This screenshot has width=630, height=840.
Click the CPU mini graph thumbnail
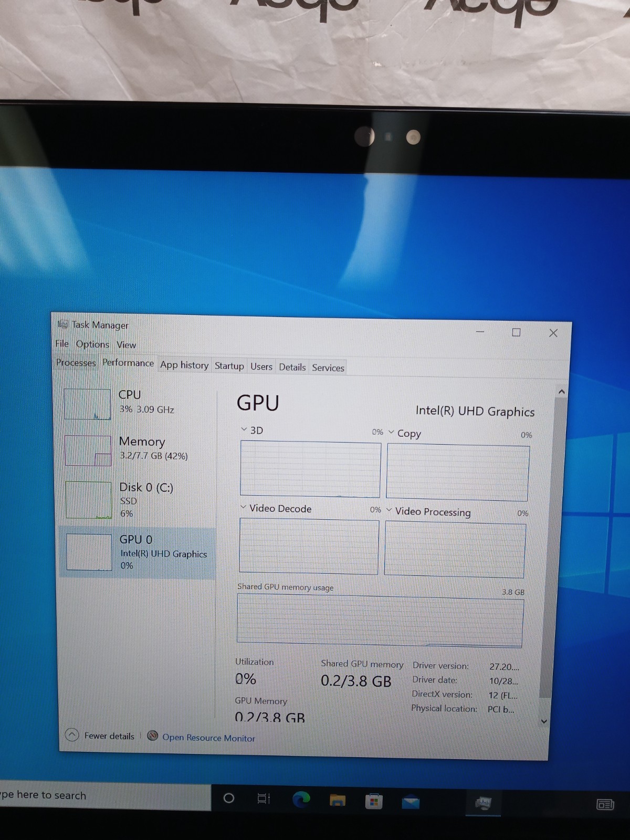tap(87, 404)
